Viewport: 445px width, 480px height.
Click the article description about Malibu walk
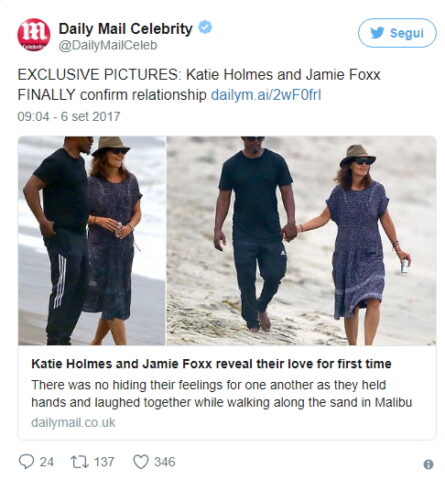222,394
